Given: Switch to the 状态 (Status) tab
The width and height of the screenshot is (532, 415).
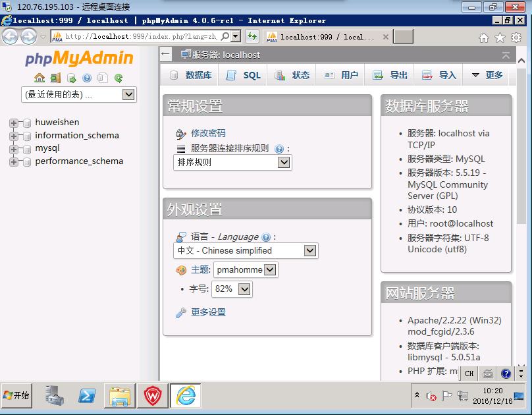Looking at the screenshot, I should 292,75.
